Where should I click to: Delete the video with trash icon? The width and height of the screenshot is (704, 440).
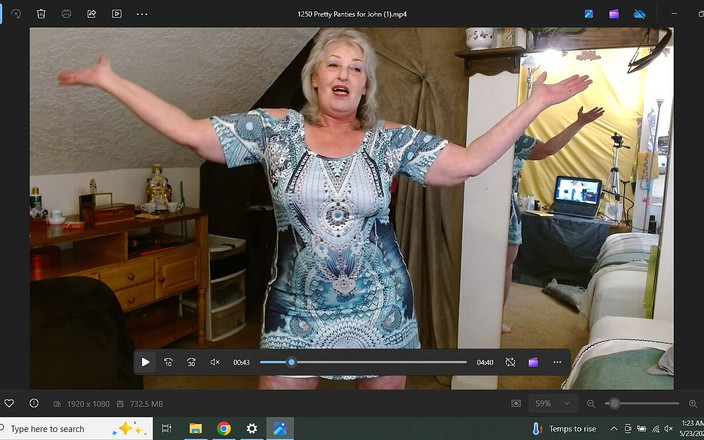[41, 14]
